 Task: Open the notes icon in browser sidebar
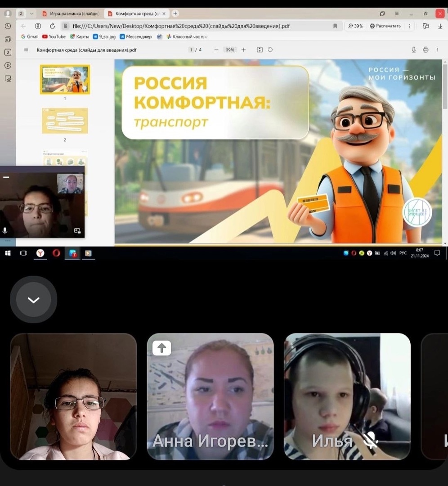[x=8, y=39]
